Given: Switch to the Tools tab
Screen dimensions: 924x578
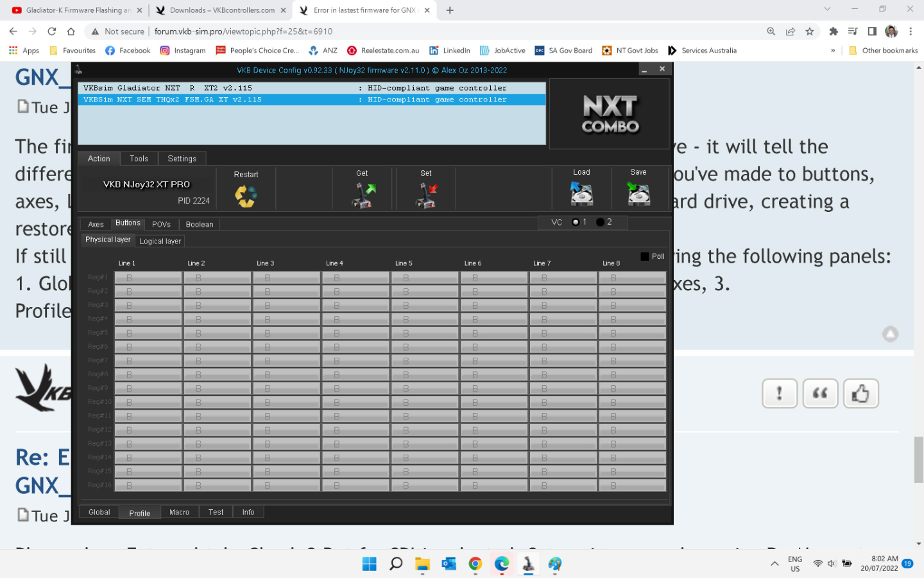Looking at the screenshot, I should point(139,159).
